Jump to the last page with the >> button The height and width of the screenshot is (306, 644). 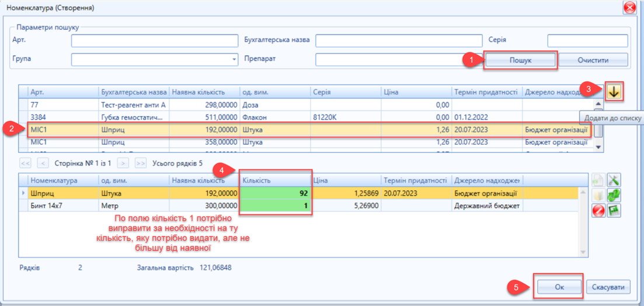140,163
